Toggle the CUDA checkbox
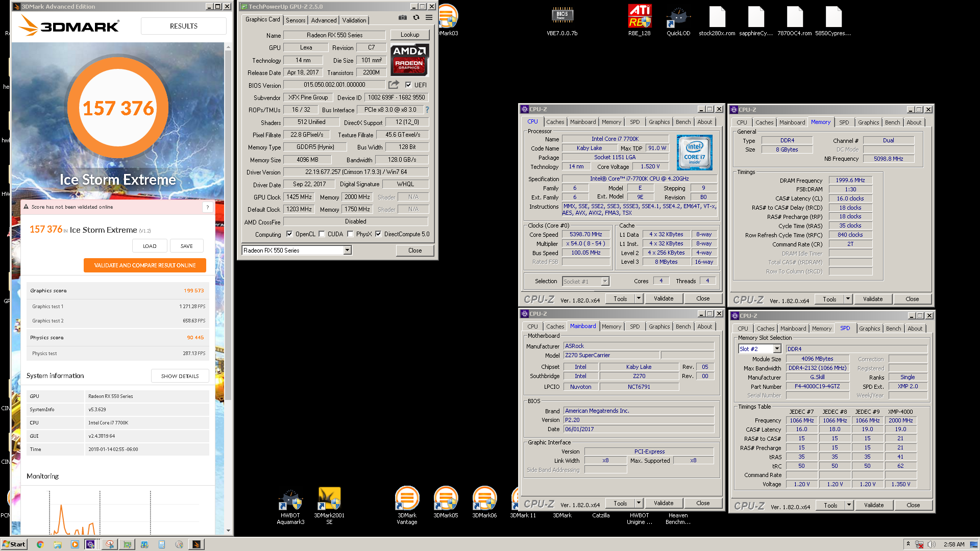The height and width of the screenshot is (551, 980). tap(322, 234)
